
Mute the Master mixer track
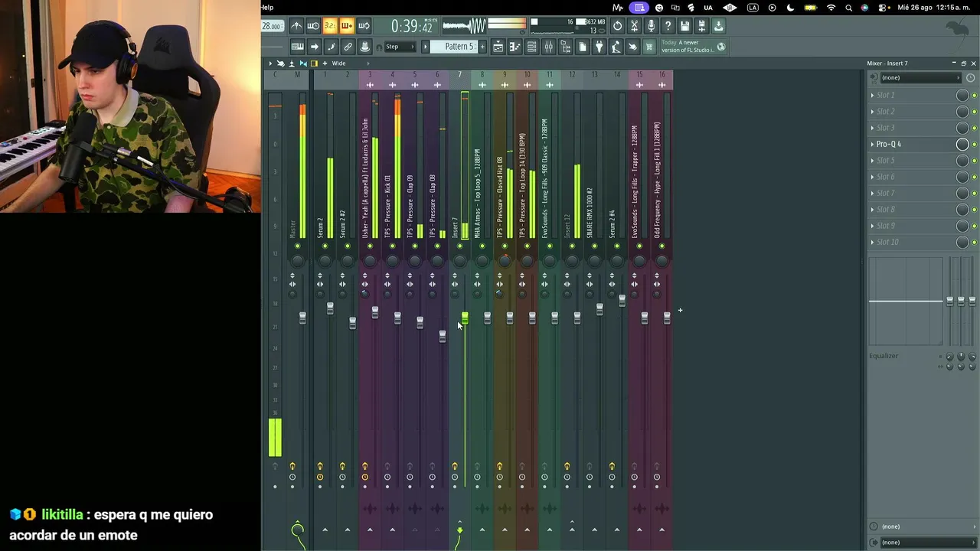click(x=297, y=246)
